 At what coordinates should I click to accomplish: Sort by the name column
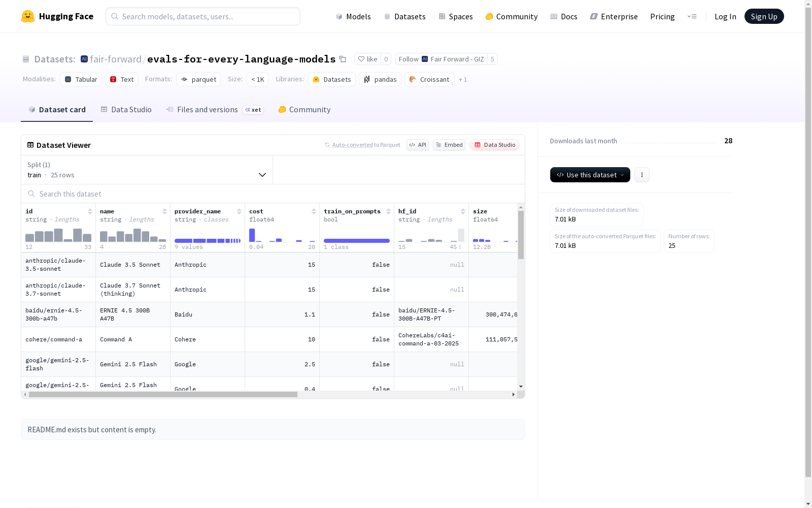point(164,211)
